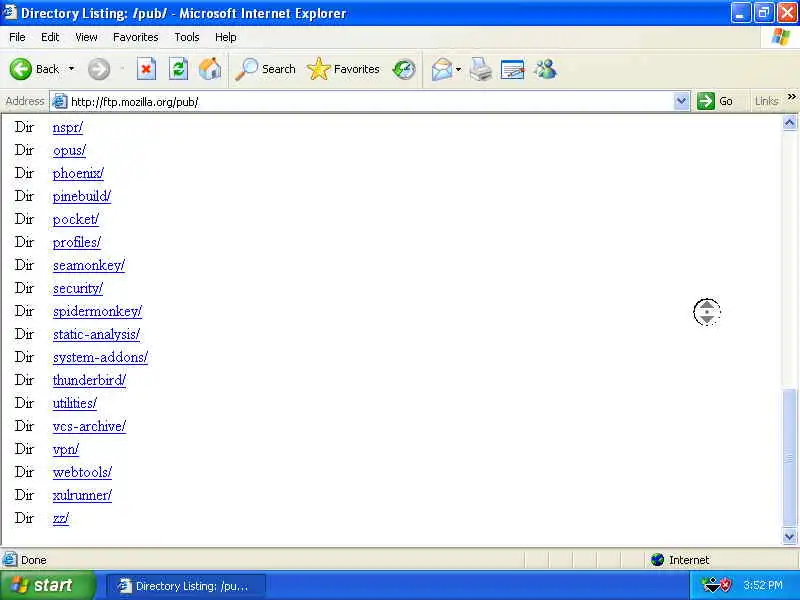
Task: Click the vertical scrollbar thumb
Action: pos(789,457)
